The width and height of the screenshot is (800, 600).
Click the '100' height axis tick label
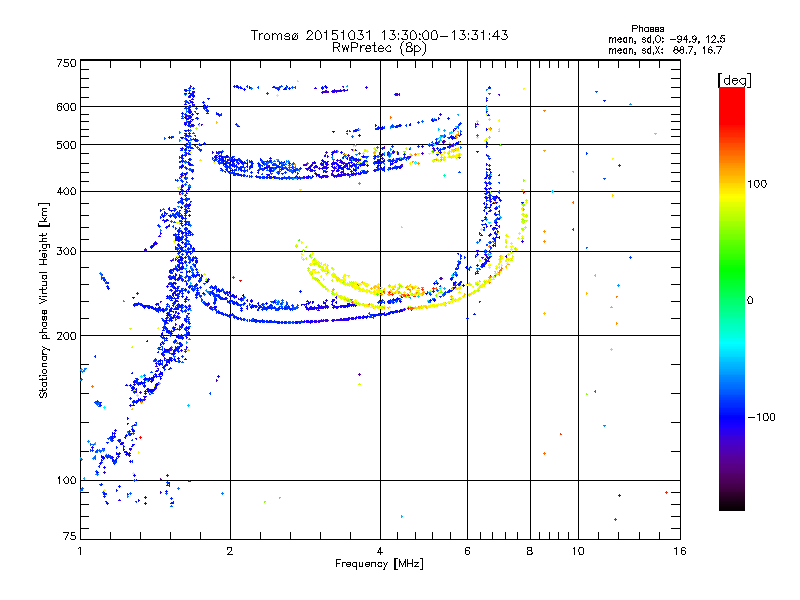coord(66,481)
